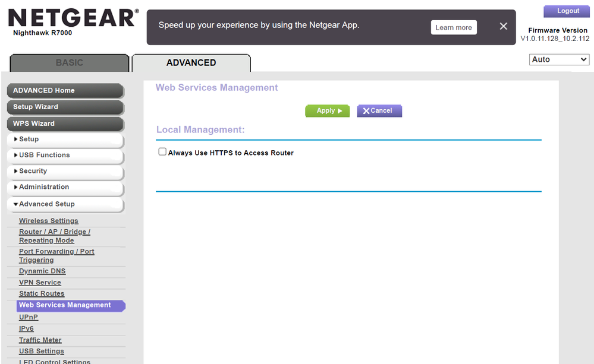Go to USB Settings
Screen dimensions: 594x364
click(41, 351)
